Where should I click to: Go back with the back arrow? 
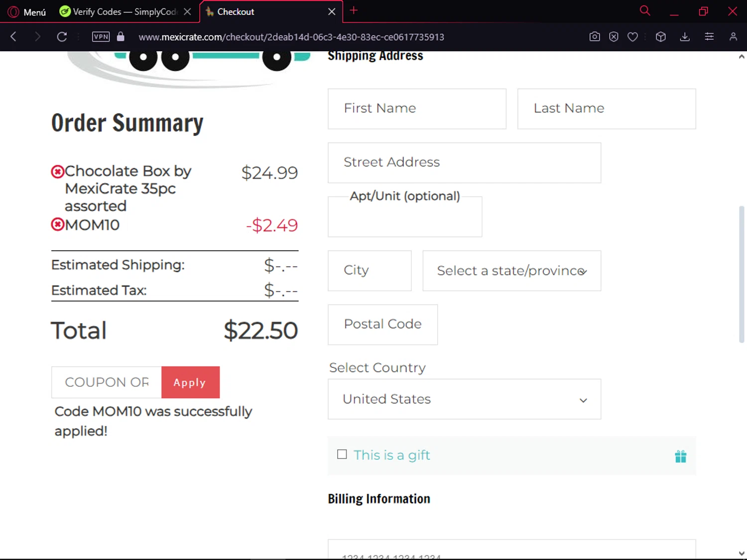coord(13,36)
